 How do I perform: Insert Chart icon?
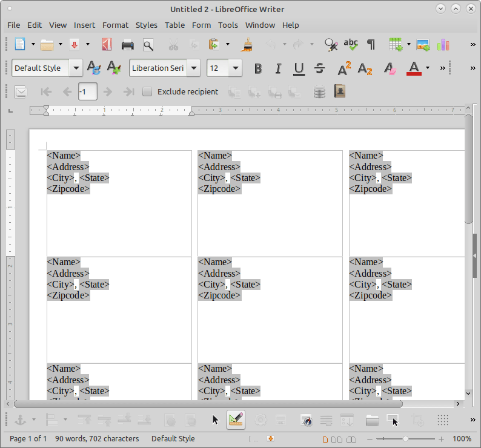[443, 45]
